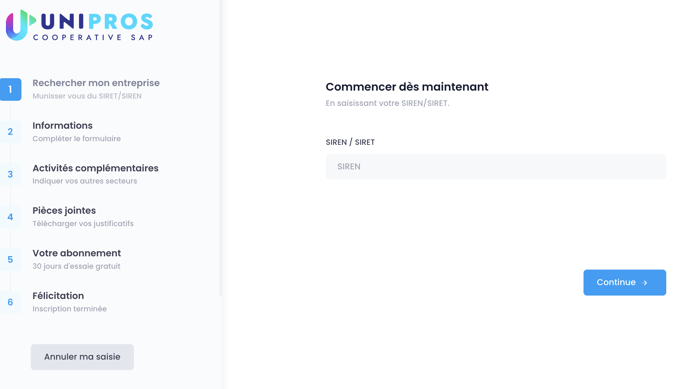The image size is (688, 389).
Task: Select step 6 number badge
Action: [x=11, y=302]
